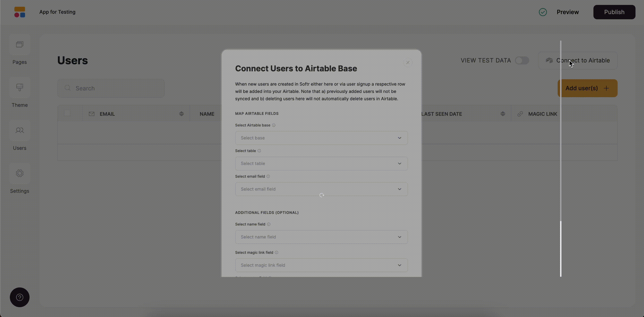
Task: Click the saved status checkmark icon
Action: coord(542,12)
